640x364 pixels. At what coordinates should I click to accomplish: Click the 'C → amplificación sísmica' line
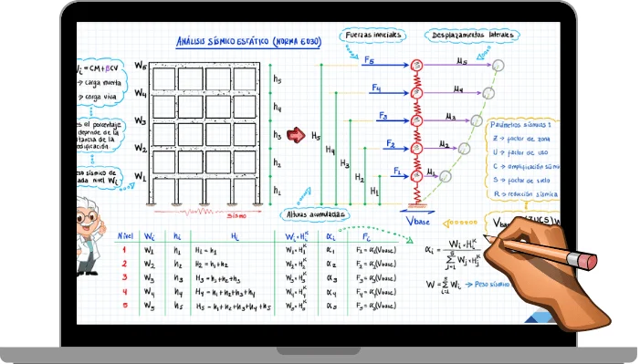coord(526,167)
